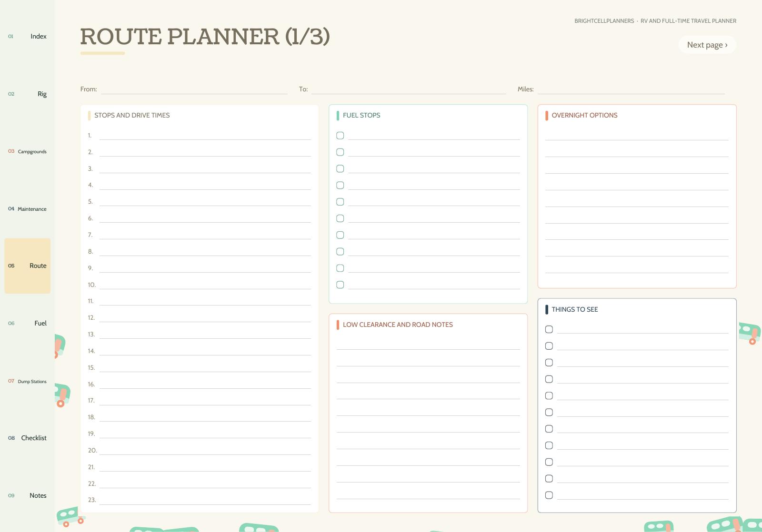This screenshot has width=762, height=532.
Task: Open the Dump Stations tab
Action: click(27, 381)
